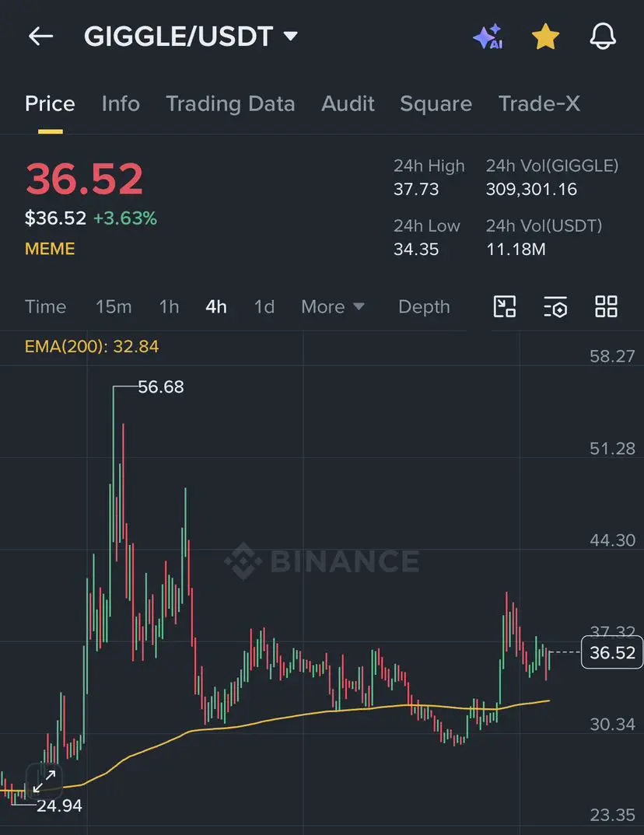Select the 4h interval
Screen dimensions: 644x835
pyautogui.click(x=216, y=307)
